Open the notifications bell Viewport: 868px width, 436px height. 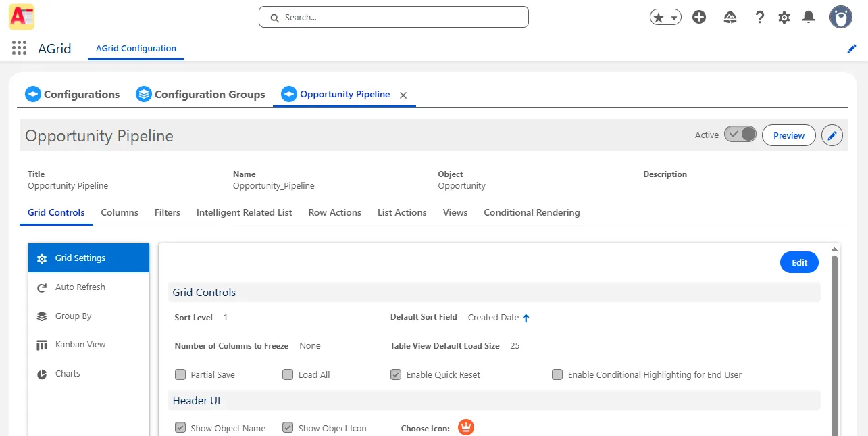coord(808,18)
